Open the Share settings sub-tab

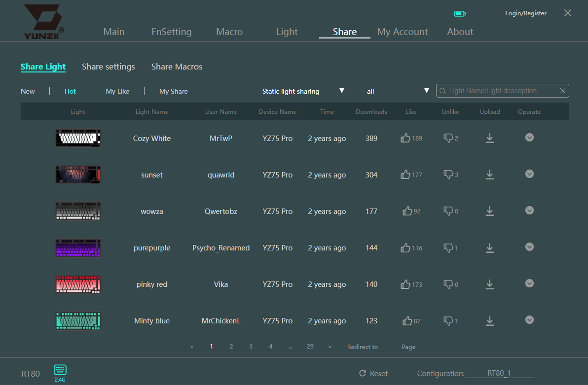click(109, 67)
